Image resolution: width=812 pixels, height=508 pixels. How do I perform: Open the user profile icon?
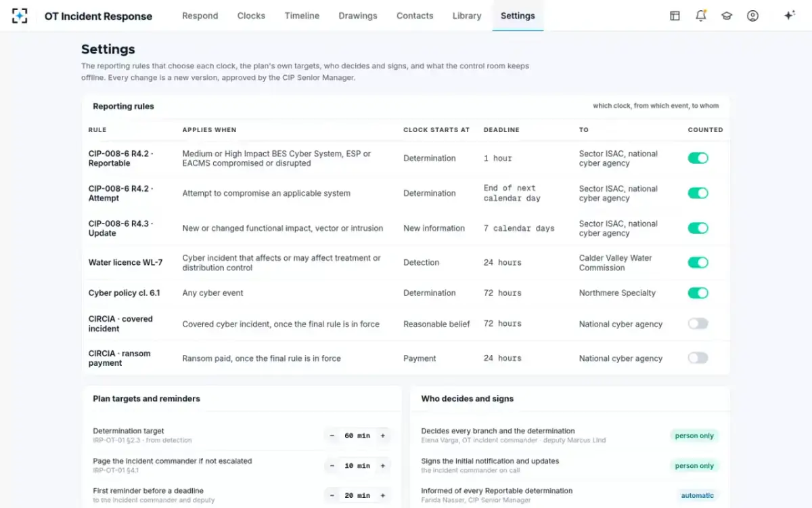pos(752,16)
